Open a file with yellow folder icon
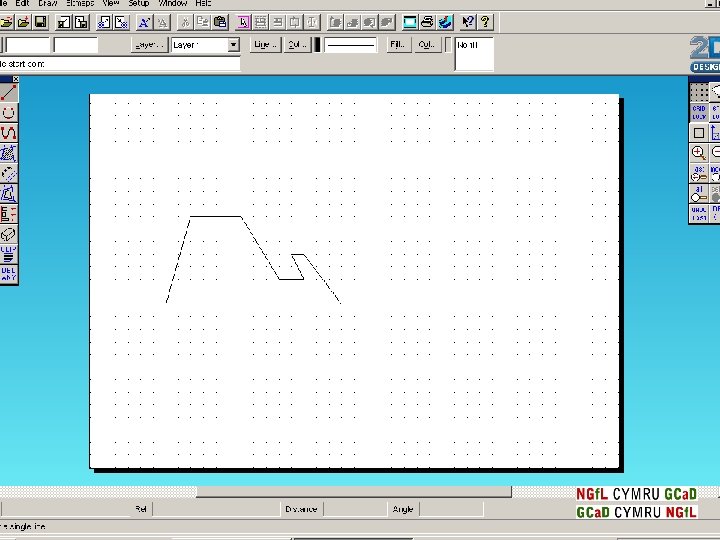 click(x=6, y=22)
